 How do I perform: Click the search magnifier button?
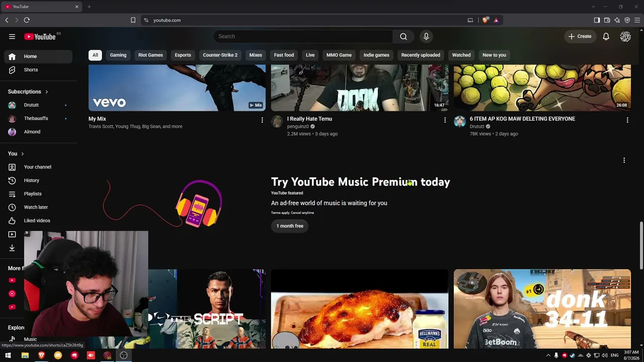404,36
